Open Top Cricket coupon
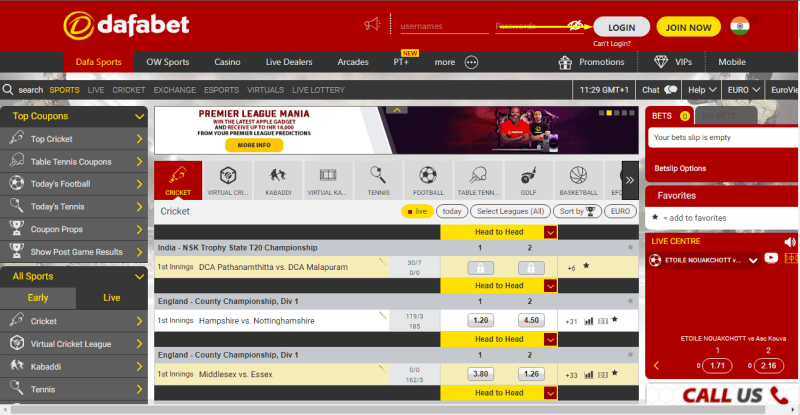This screenshot has height=415, width=800. tap(74, 139)
